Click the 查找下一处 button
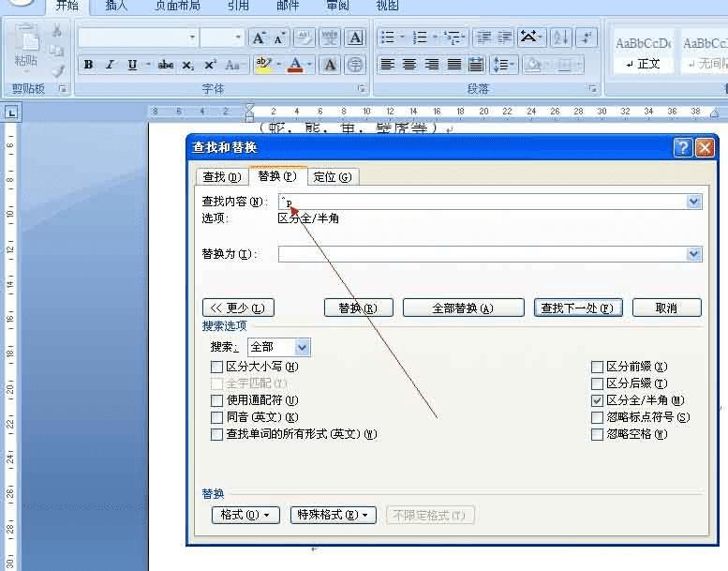The width and height of the screenshot is (728, 571). (x=578, y=308)
